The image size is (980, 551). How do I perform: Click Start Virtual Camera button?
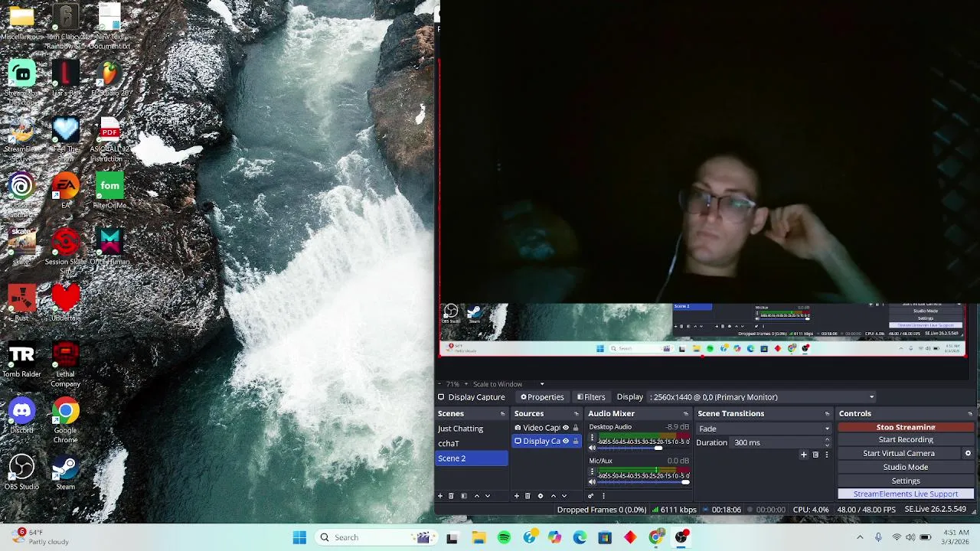click(899, 453)
